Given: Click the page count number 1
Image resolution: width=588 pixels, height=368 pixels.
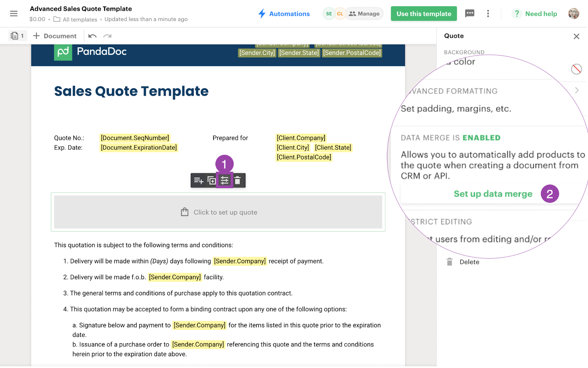Looking at the screenshot, I should [22, 36].
